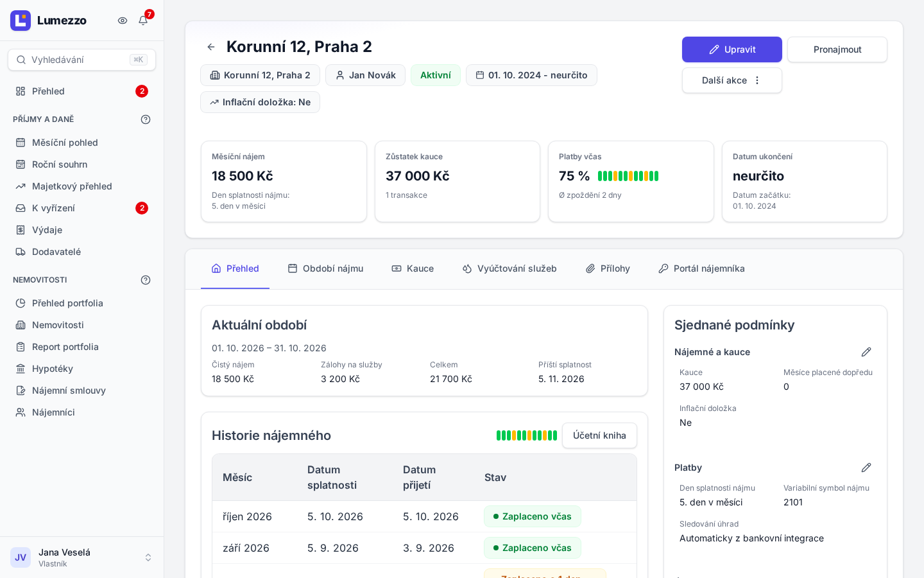Open Hypotéky sidebar item
Screen dimensions: 924x578
(x=82, y=369)
